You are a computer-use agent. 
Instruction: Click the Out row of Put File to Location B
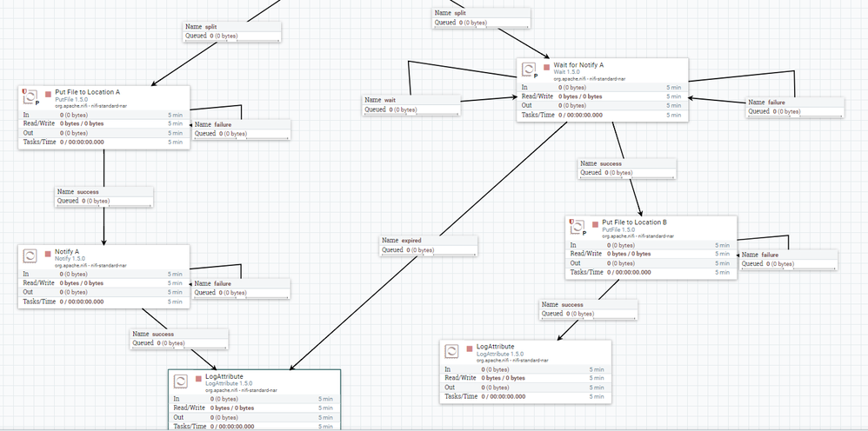pyautogui.click(x=651, y=263)
